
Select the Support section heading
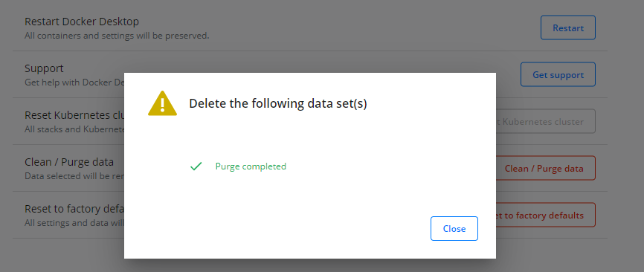(44, 68)
